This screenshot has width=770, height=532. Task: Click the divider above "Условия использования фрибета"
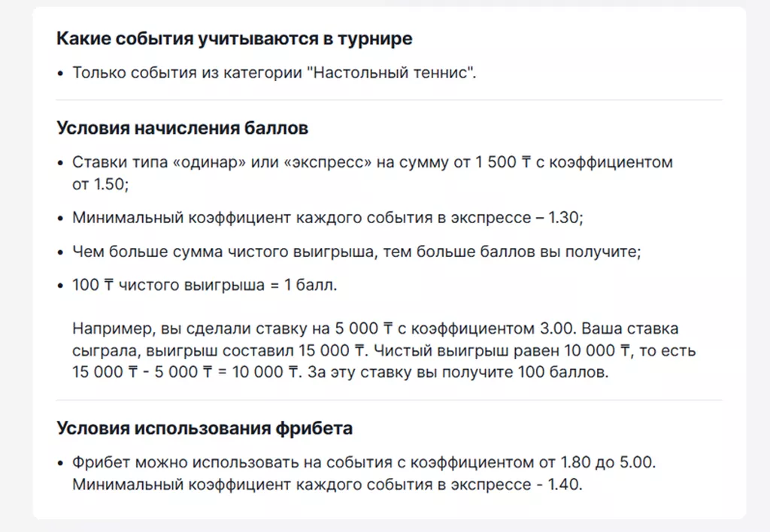[389, 400]
